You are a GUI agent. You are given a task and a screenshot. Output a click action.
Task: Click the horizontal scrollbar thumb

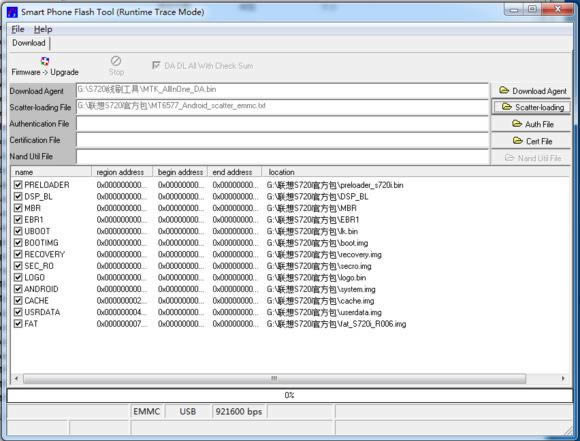pyautogui.click(x=274, y=378)
